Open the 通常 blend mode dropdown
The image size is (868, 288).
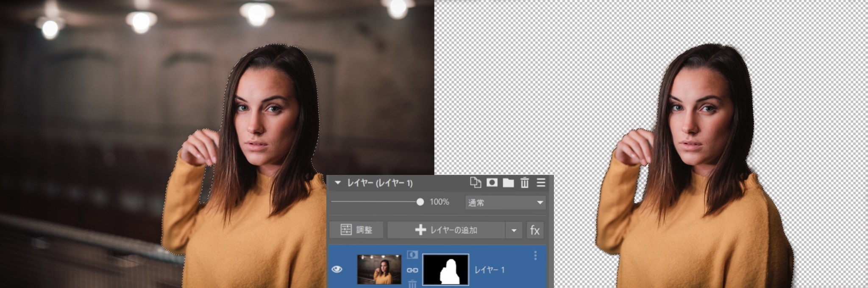505,202
